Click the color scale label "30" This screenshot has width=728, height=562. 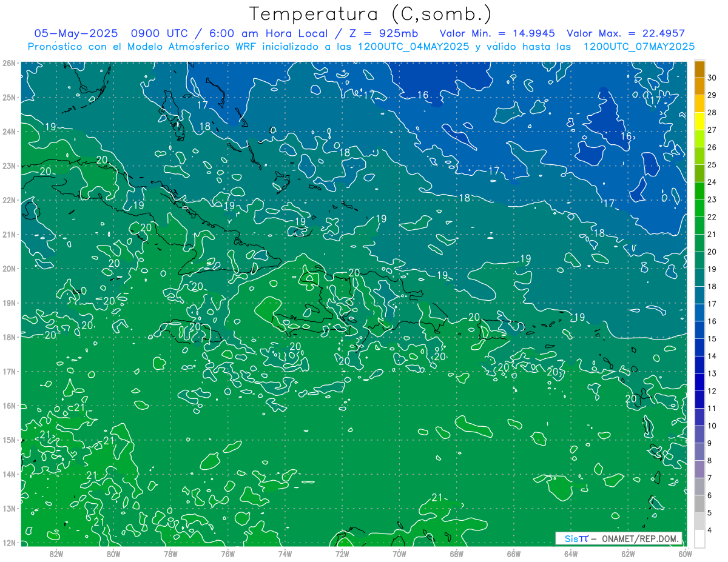point(712,78)
